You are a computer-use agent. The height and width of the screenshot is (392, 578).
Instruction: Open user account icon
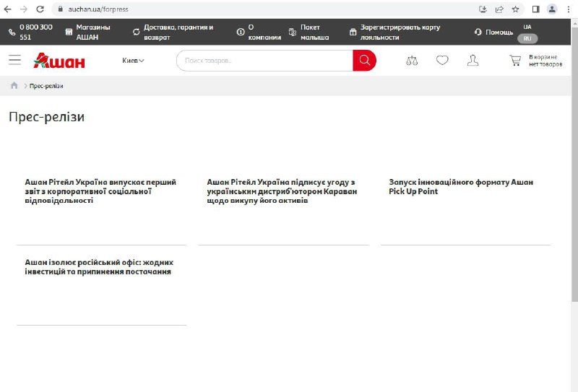tap(473, 61)
